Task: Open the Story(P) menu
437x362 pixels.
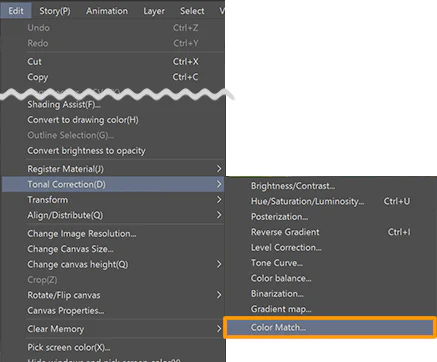Action: [55, 11]
